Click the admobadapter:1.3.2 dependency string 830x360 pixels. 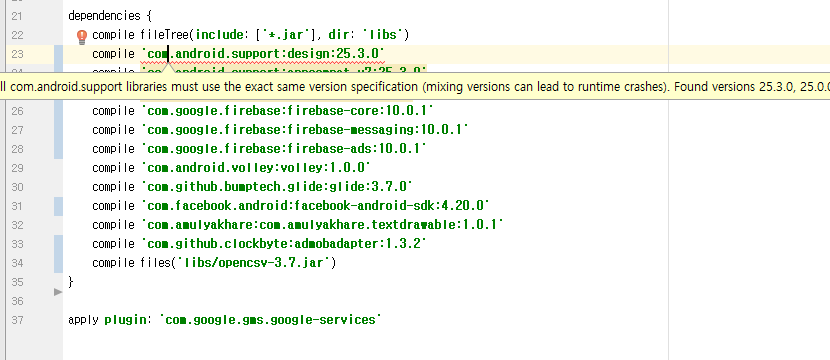[x=284, y=244]
